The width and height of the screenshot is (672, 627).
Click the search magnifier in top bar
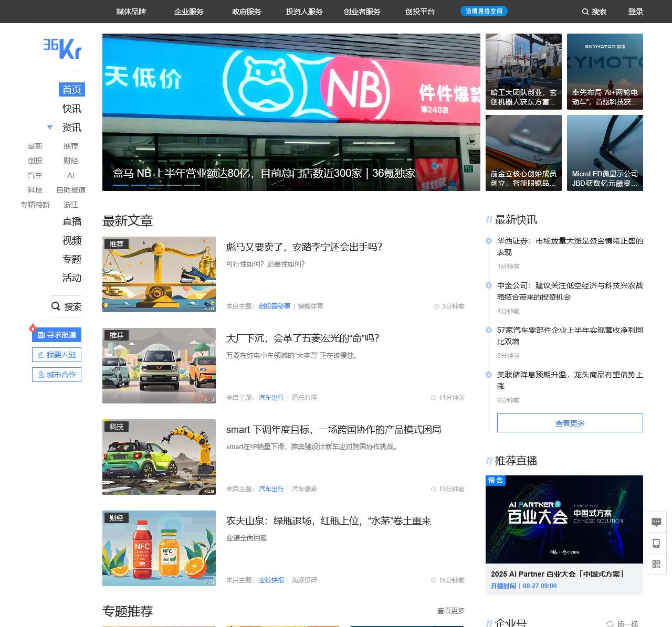[585, 12]
